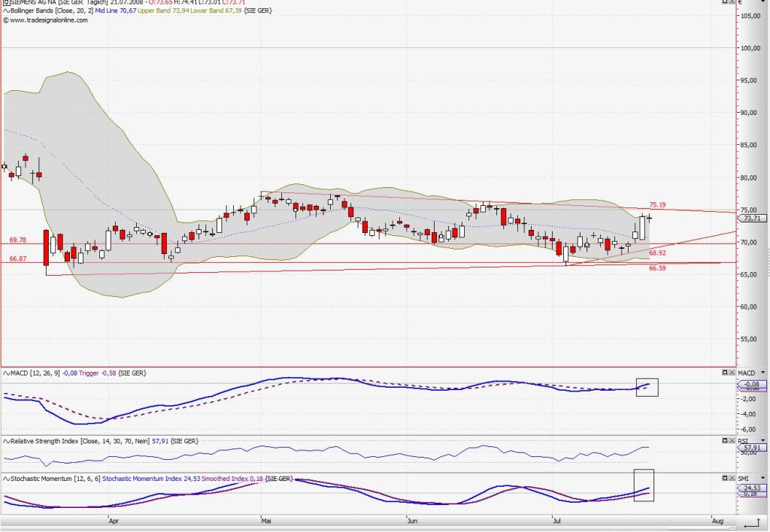Click the 66.59 trendline price label

(657, 268)
